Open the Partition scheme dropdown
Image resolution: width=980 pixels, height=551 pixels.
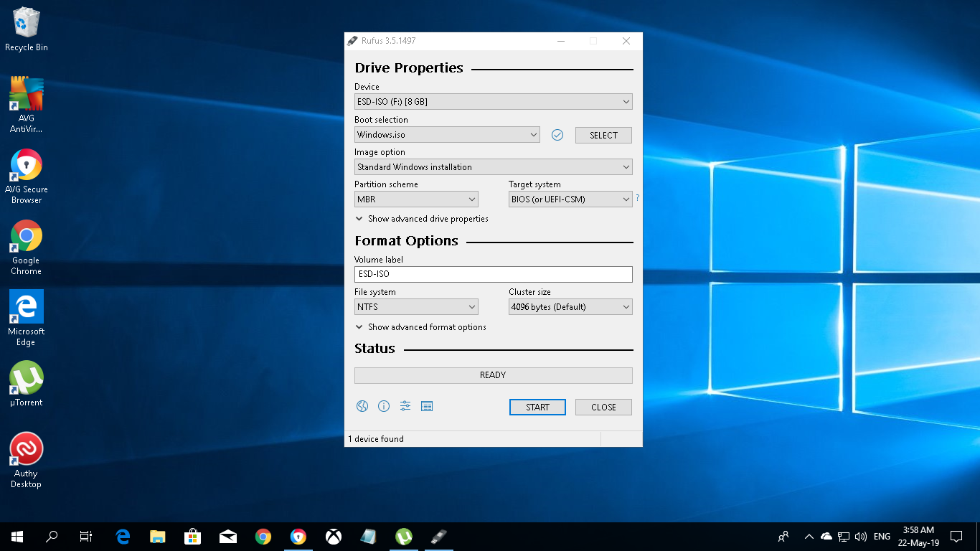416,199
